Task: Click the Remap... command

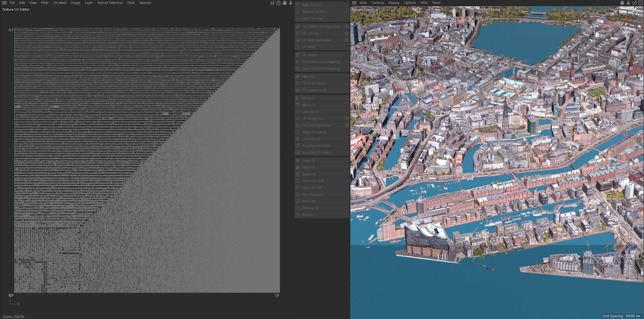Action: point(322,215)
